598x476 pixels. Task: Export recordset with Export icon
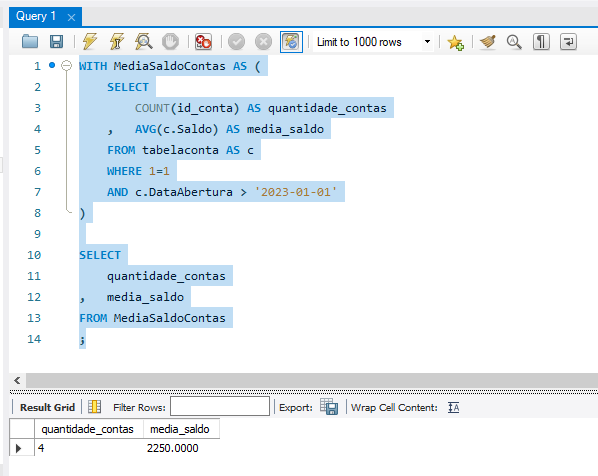329,407
